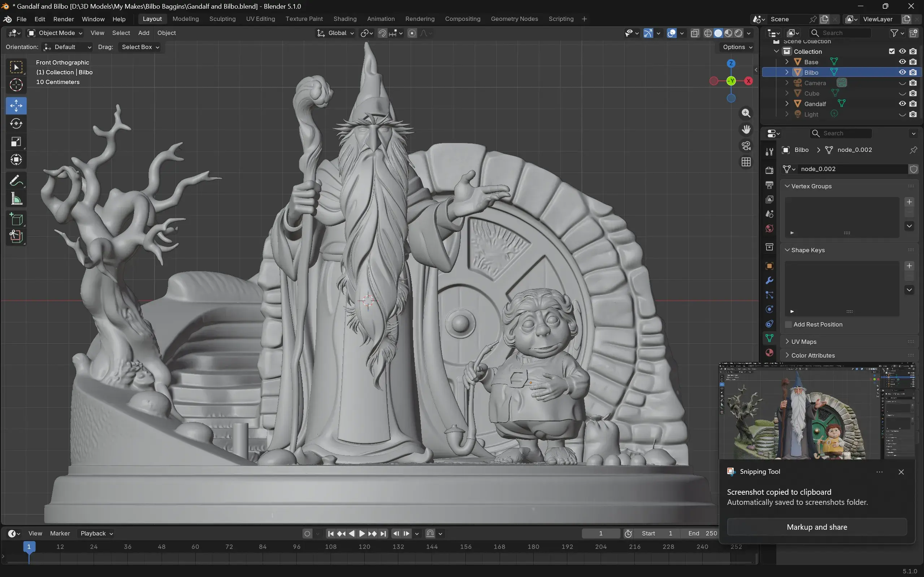Switch orthographic/perspective grid icon
This screenshot has width=924, height=577.
coord(746,162)
